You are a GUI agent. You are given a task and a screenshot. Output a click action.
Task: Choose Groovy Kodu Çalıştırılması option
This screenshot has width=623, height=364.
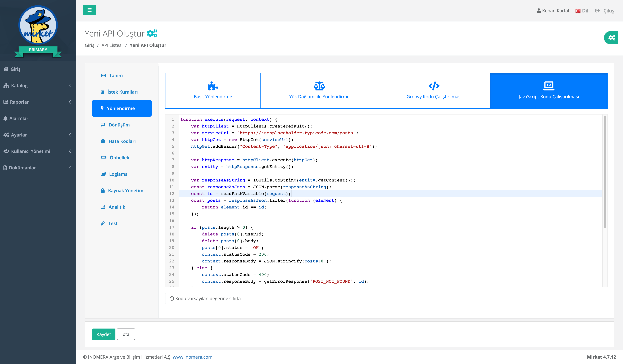pos(434,91)
